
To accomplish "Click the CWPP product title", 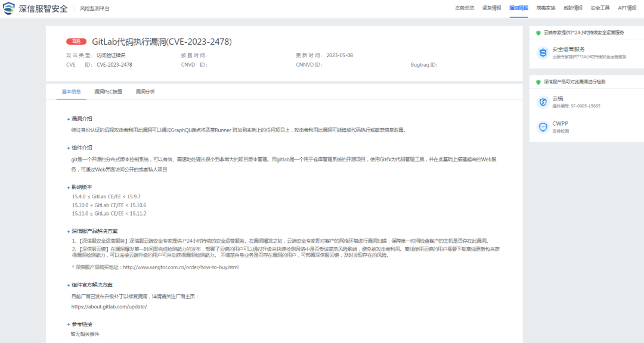I will coord(560,123).
